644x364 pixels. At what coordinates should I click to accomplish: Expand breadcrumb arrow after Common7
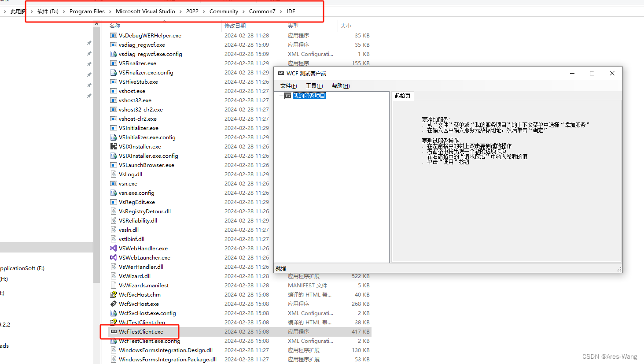[x=281, y=11]
